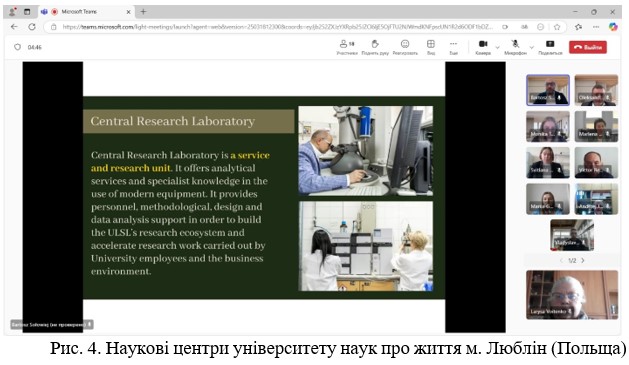Go to next participants page arrow

583,260
